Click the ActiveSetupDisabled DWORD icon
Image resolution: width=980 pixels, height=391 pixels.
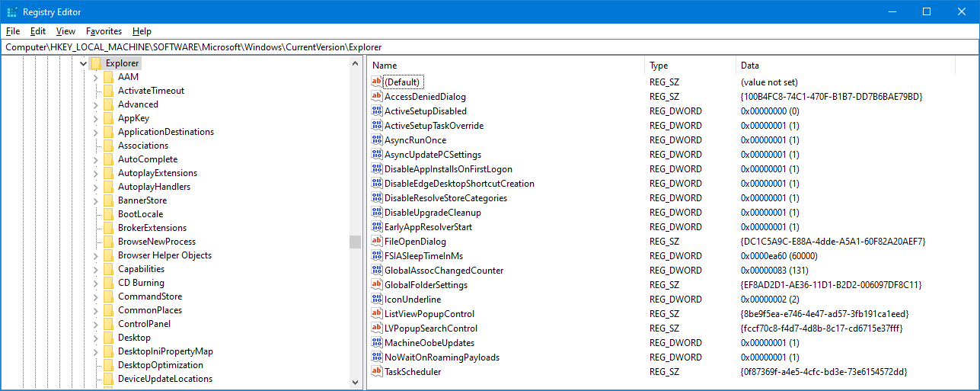coord(377,111)
